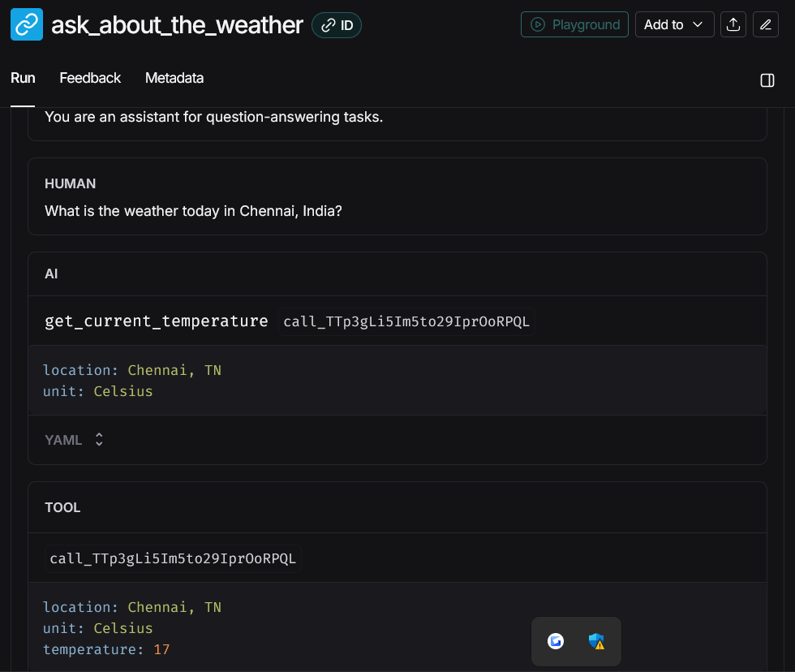Click unit Celsius in AI arguments
Viewport: 795px width, 672px height.
(x=98, y=391)
